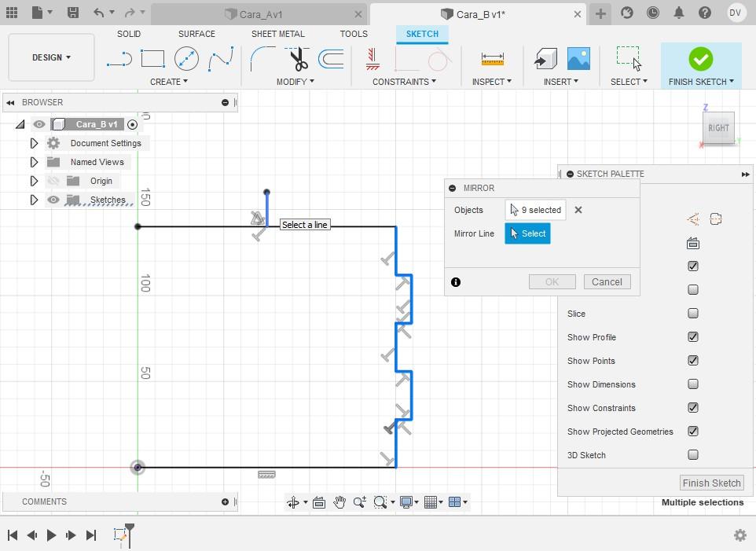Select the Offset tool
Viewport: 756px width, 551px height.
(x=331, y=59)
